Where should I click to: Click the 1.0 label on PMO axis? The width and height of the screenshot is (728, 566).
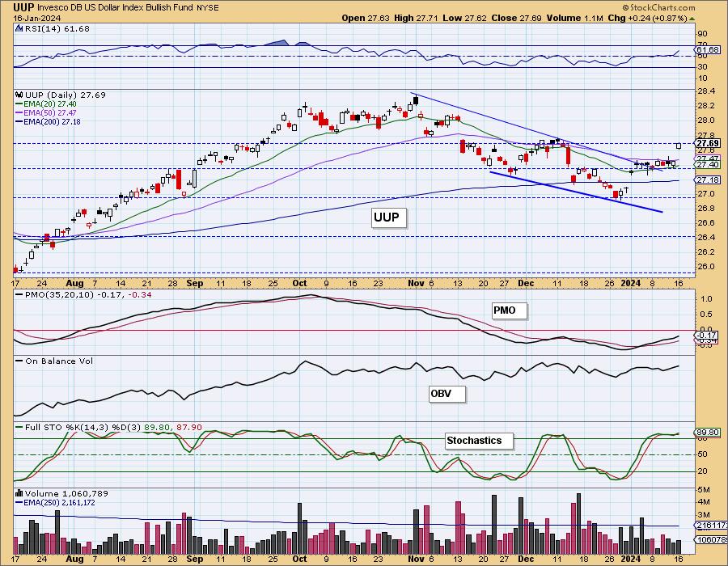tap(706, 299)
